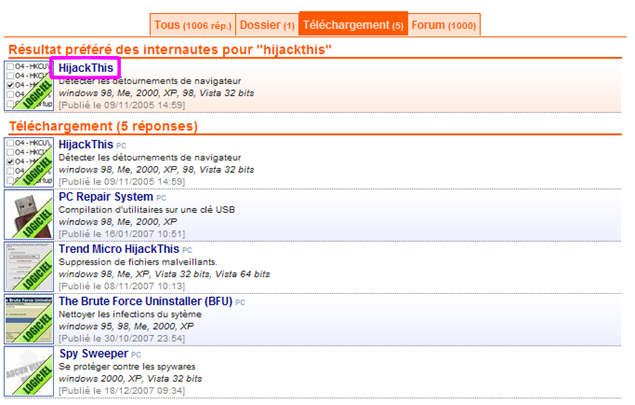
Task: Click the Brute Force Uninstaller thumbnail
Action: 29,319
